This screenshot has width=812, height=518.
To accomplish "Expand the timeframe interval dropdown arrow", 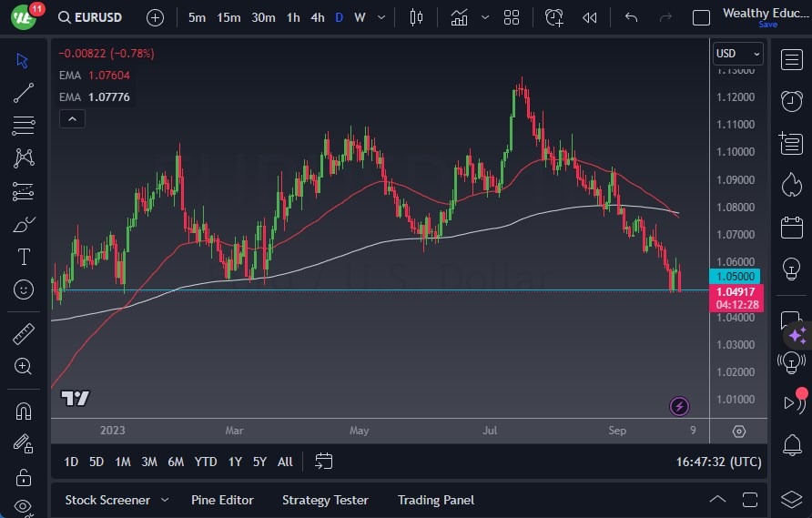I will [x=381, y=17].
